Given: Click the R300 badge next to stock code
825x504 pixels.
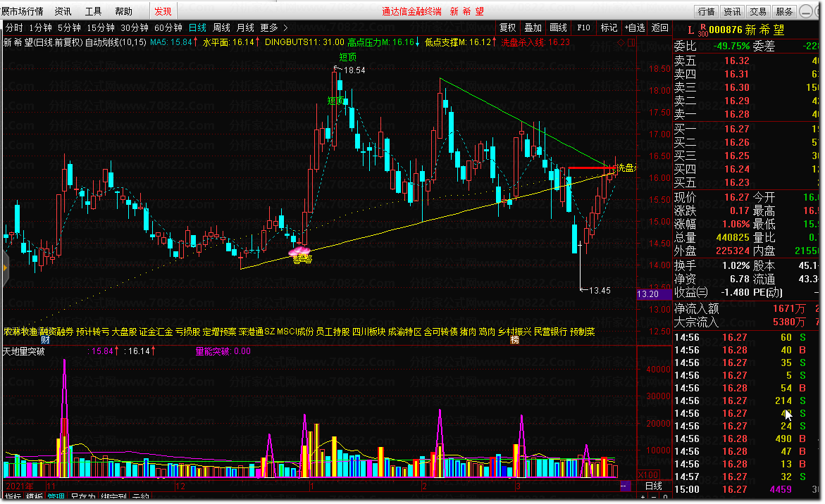Looking at the screenshot, I should tap(703, 30).
